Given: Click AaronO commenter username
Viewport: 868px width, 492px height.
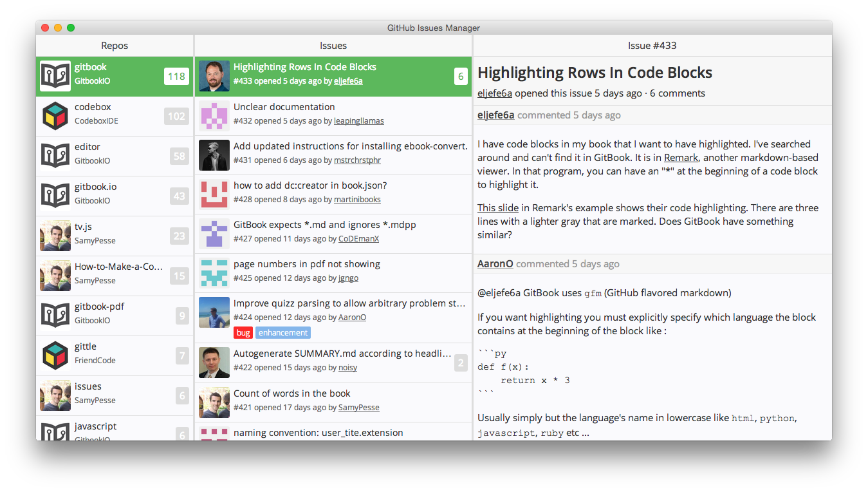Looking at the screenshot, I should click(495, 264).
